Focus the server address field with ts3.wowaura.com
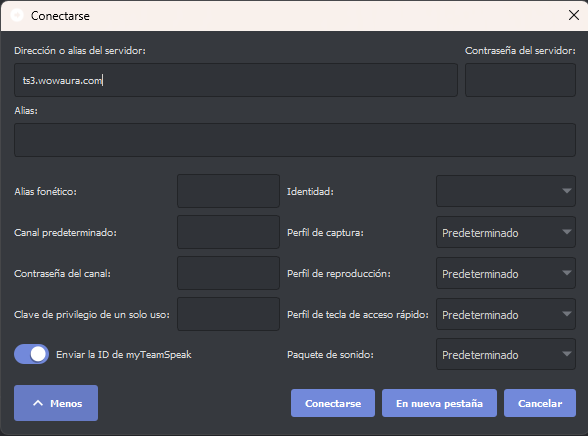Screen dimensions: 588x436 click(x=236, y=80)
